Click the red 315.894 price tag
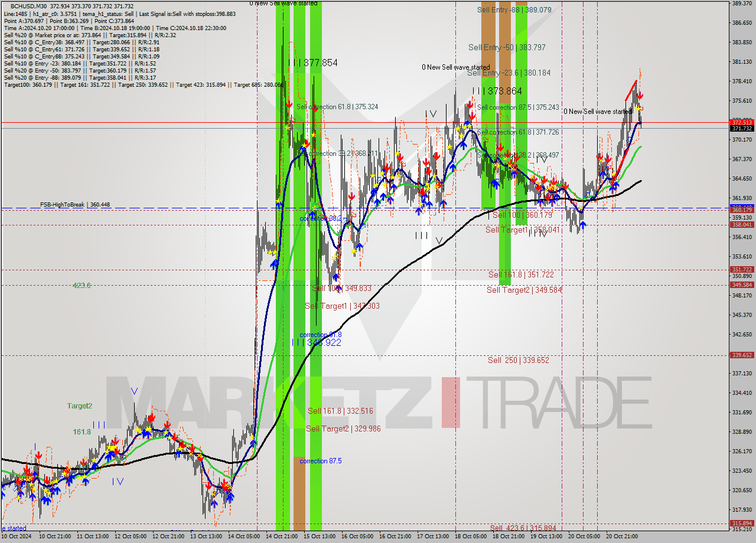This screenshot has width=756, height=543. [x=742, y=524]
